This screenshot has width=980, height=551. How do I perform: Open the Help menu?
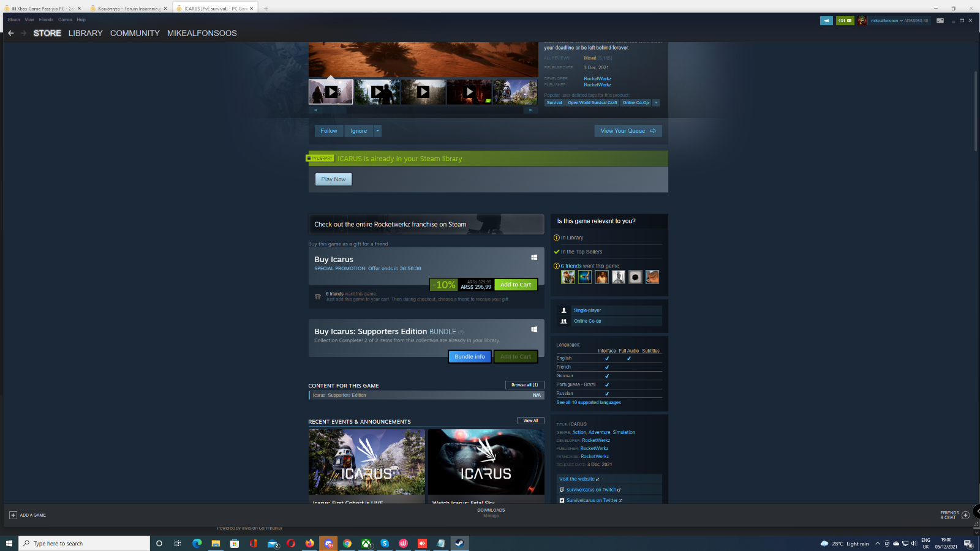click(81, 20)
